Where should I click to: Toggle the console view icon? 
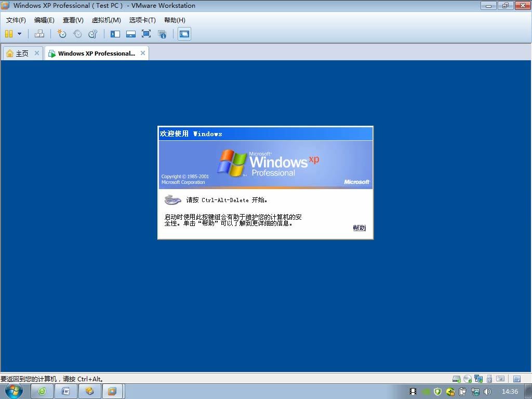click(184, 34)
